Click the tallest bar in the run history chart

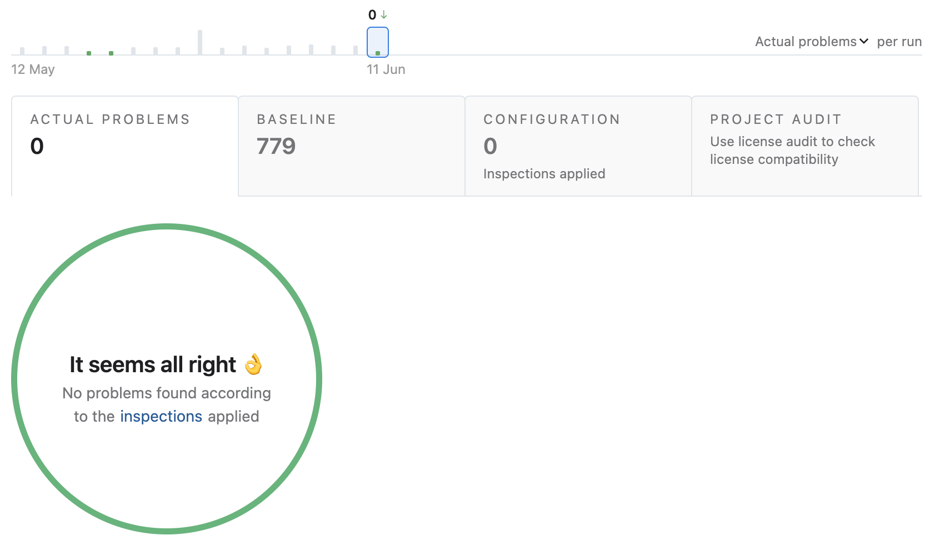tap(200, 42)
